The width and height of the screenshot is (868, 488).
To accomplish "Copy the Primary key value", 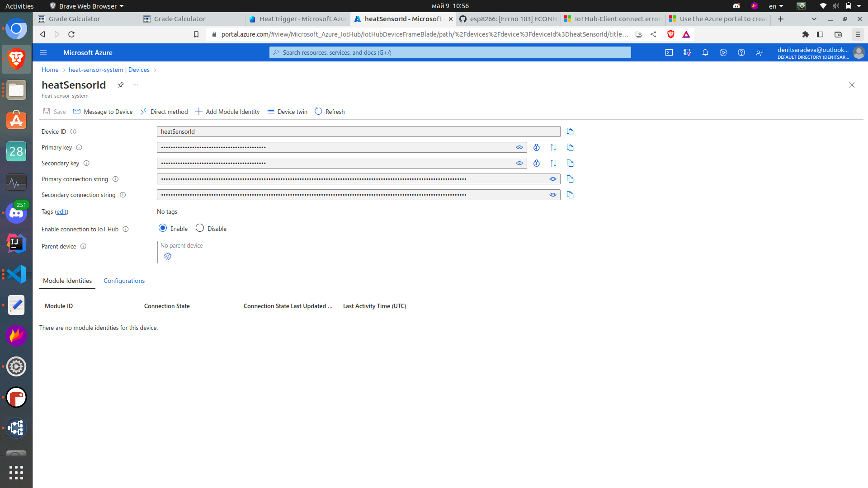I will [570, 147].
